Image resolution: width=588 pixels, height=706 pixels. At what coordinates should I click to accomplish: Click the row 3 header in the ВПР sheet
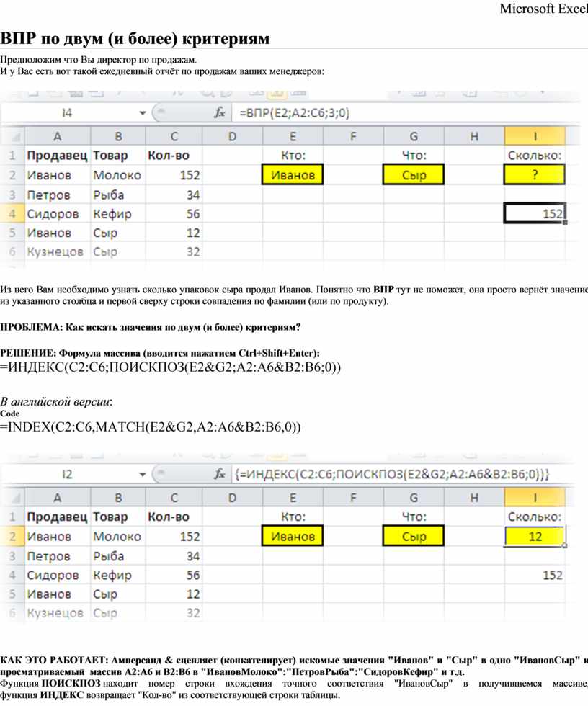tap(12, 195)
